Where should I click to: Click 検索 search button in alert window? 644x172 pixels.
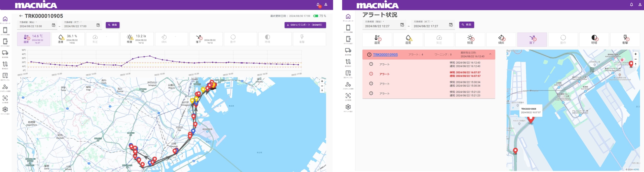467,25
